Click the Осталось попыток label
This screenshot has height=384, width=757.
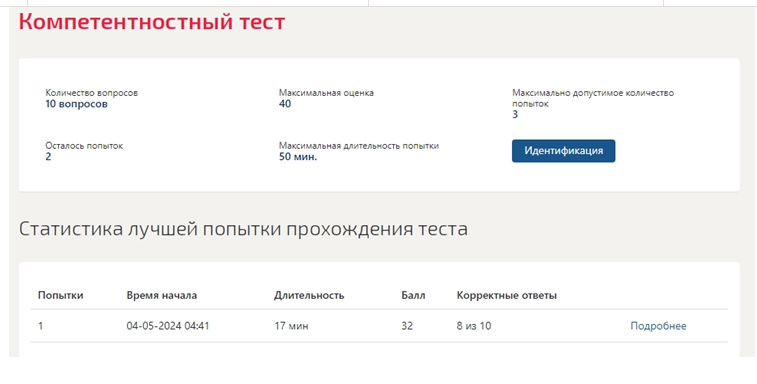[x=84, y=145]
